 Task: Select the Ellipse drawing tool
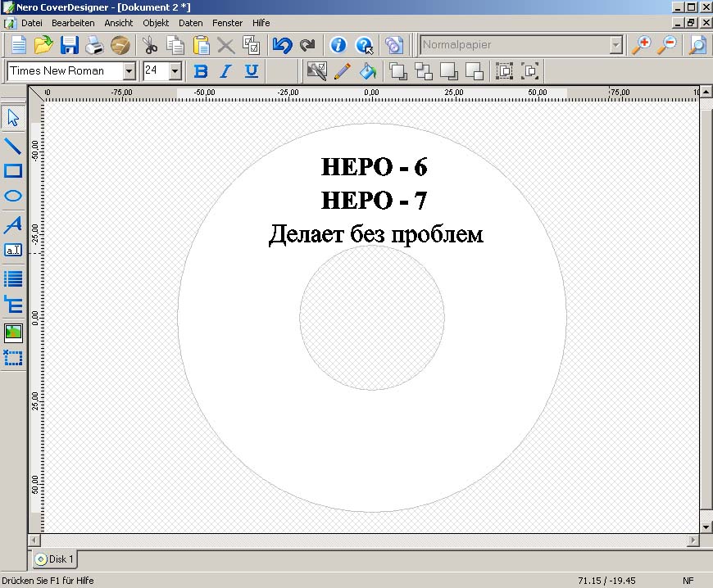pos(13,196)
